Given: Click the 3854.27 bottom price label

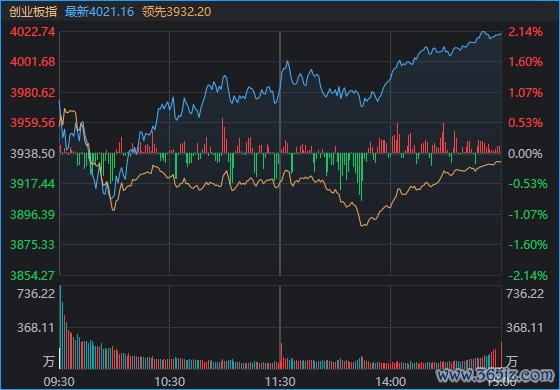Looking at the screenshot, I should pyautogui.click(x=32, y=276).
